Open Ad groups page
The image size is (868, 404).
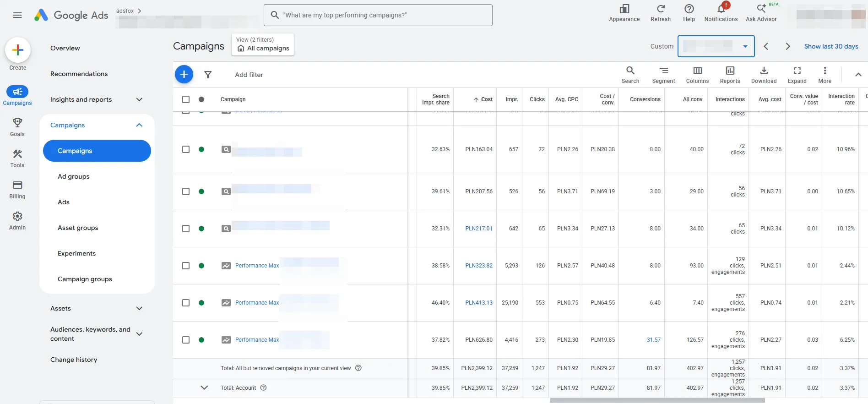pyautogui.click(x=74, y=176)
